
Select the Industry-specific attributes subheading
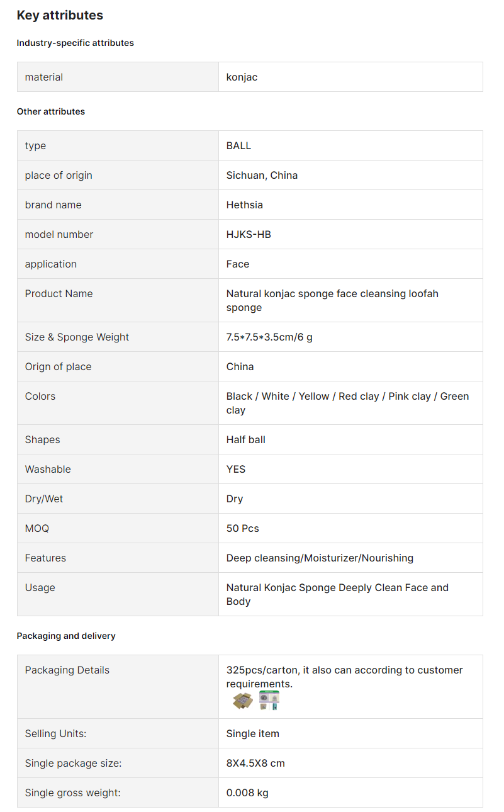click(x=76, y=43)
